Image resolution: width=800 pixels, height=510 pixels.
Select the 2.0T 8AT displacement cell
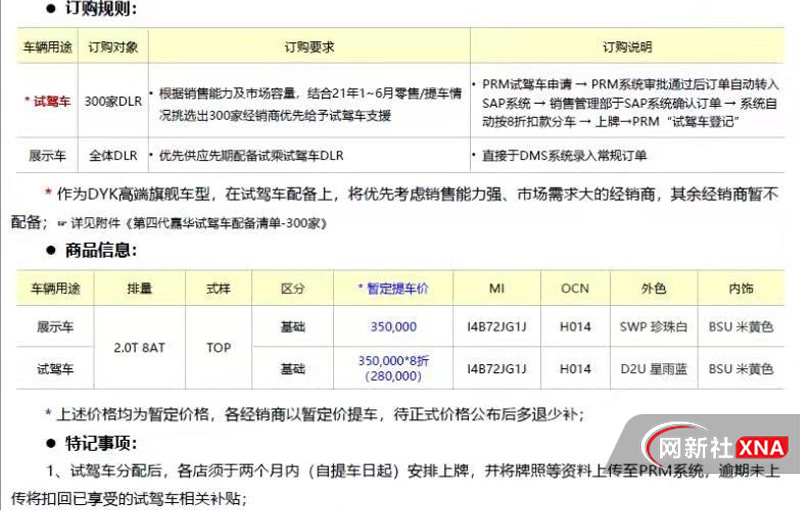point(139,348)
